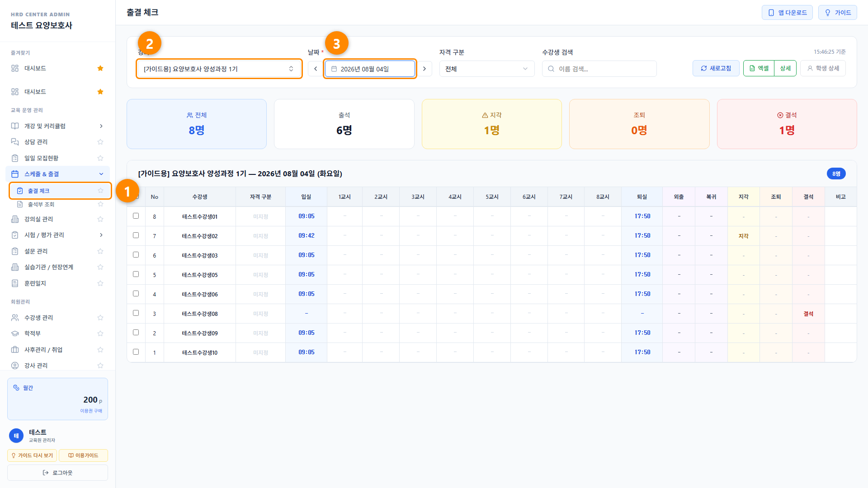Open the 출결 체크 page
The width and height of the screenshot is (868, 488).
(60, 191)
